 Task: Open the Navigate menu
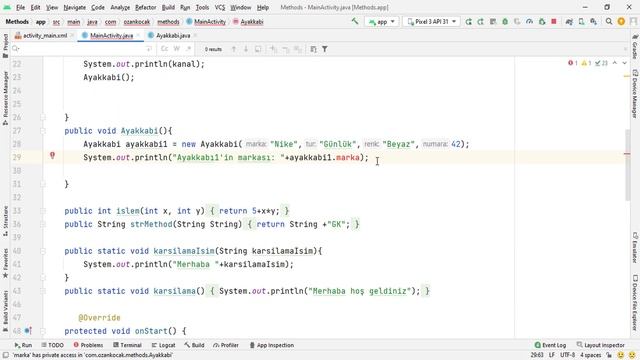[75, 7]
